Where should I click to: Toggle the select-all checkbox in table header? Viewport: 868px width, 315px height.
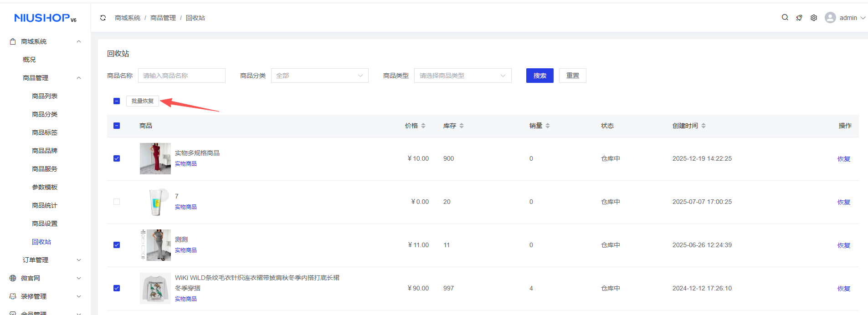(117, 126)
